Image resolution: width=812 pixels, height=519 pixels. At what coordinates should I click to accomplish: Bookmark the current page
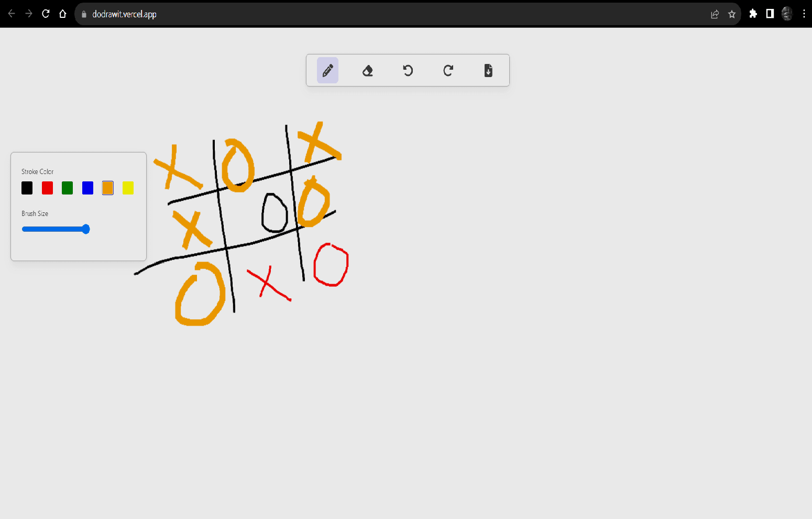[732, 14]
